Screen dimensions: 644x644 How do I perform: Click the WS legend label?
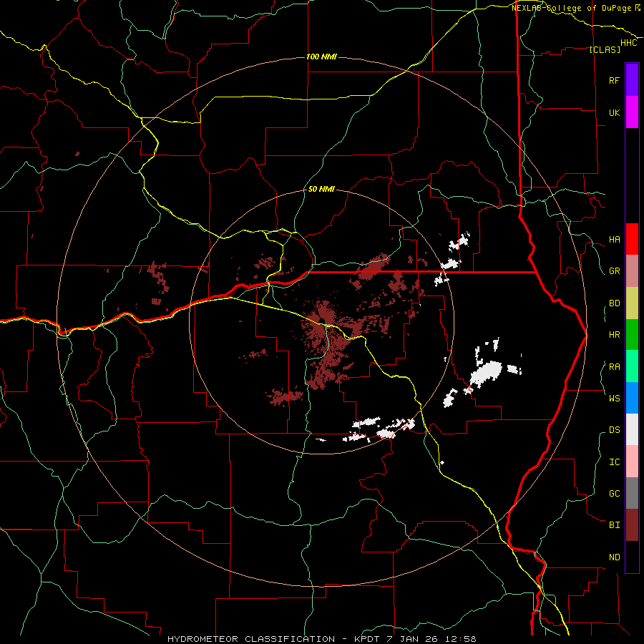(x=614, y=399)
